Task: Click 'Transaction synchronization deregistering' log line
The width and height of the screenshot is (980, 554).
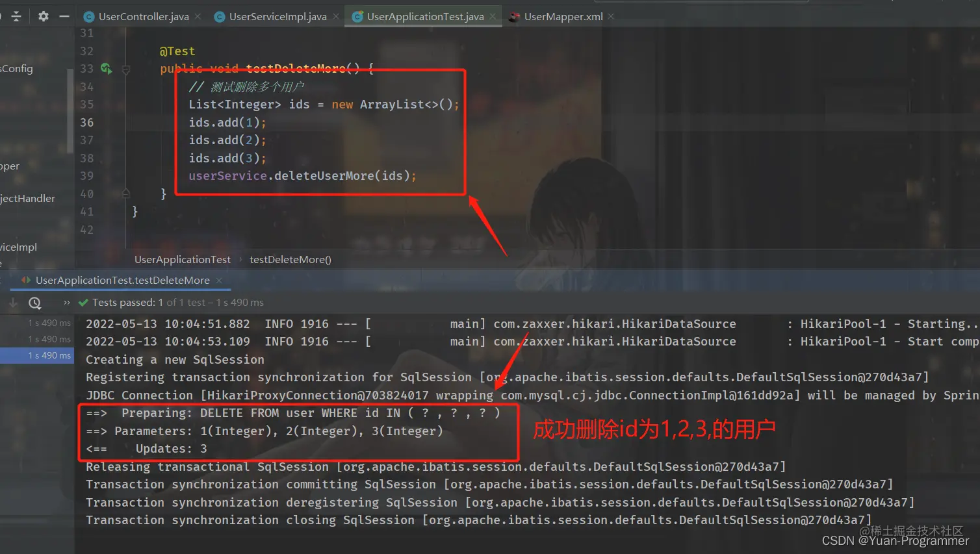Action: [500, 503]
